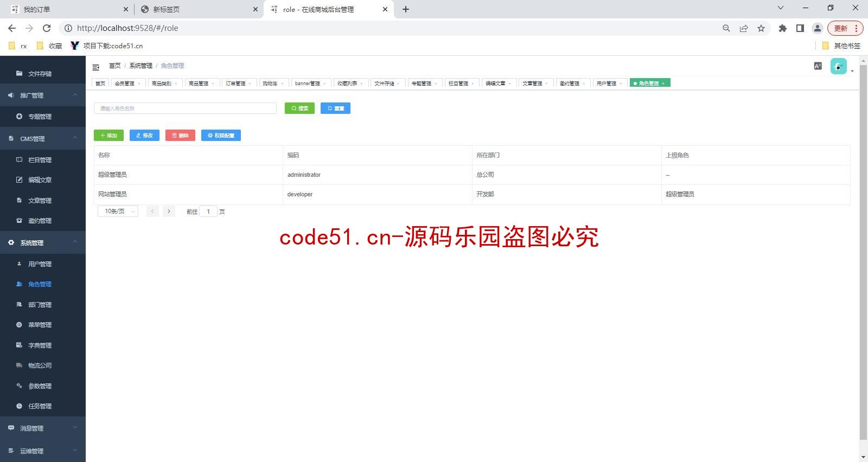This screenshot has width=868, height=462.
Task: Expand the 运维管理 menu chevron
Action: 75,451
